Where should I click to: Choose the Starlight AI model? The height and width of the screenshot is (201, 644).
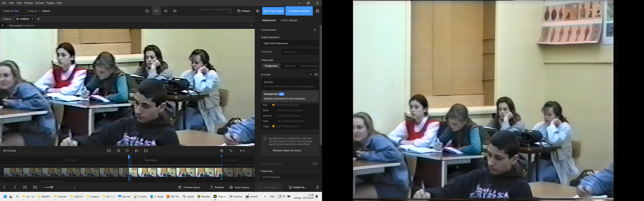(290, 84)
